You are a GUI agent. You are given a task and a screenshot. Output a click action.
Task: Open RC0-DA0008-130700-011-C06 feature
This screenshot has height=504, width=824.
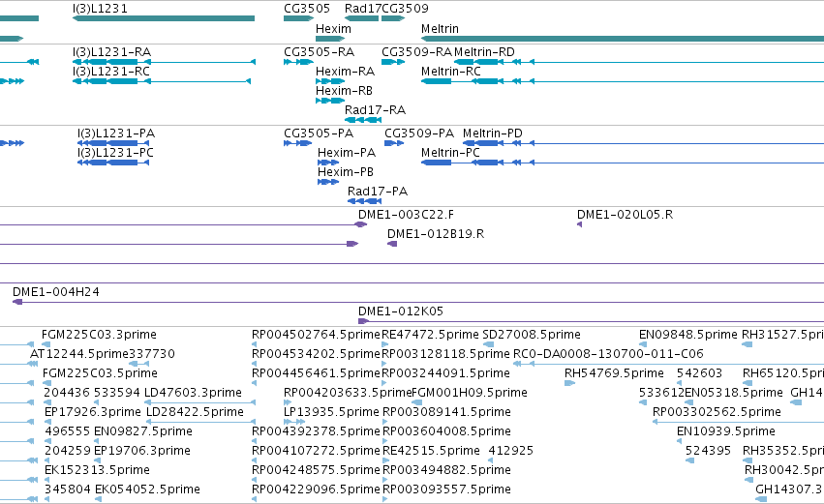[x=668, y=364]
